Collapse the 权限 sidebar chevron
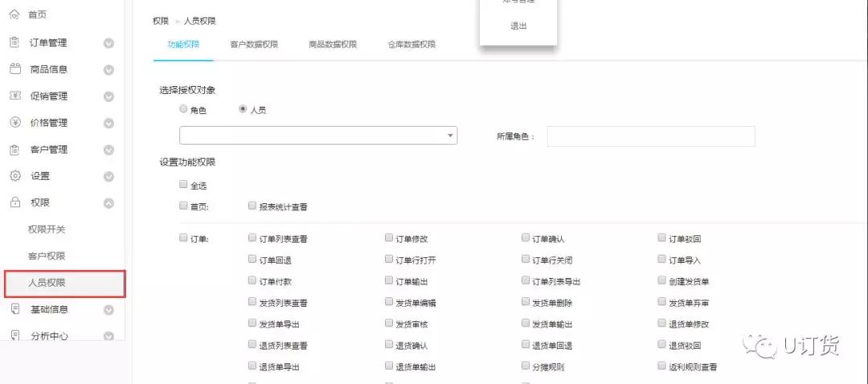Screen dimensions: 868x384 click(x=109, y=203)
